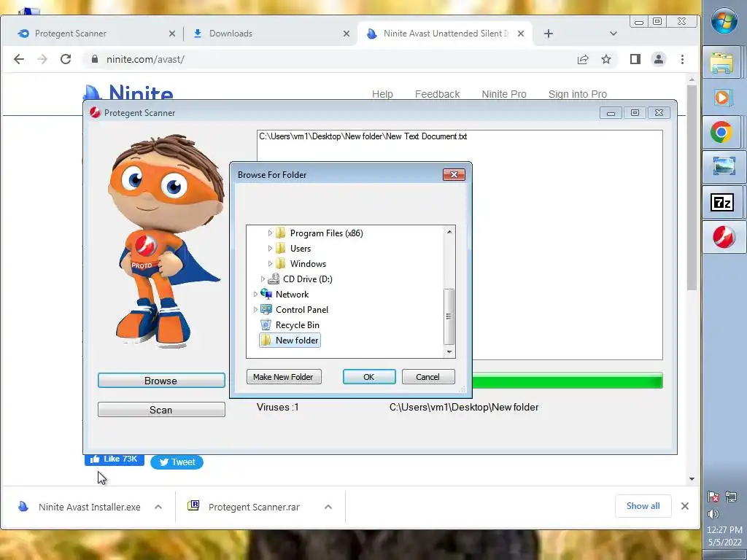The image size is (747, 560).
Task: Open a new Chrome tab
Action: (549, 34)
